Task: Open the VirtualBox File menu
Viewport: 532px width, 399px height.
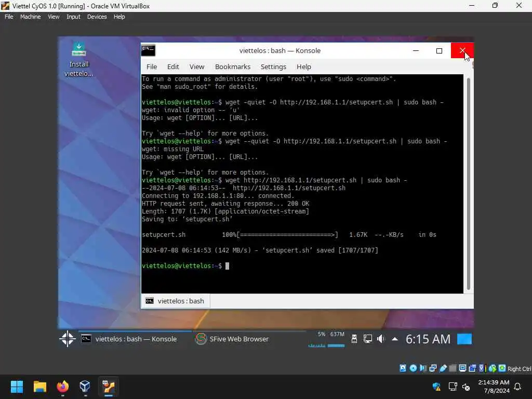Action: pyautogui.click(x=9, y=17)
